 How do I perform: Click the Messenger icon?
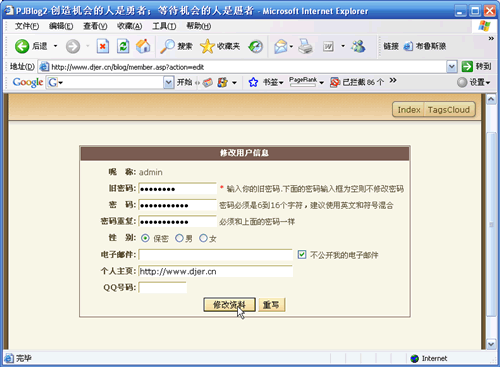358,46
